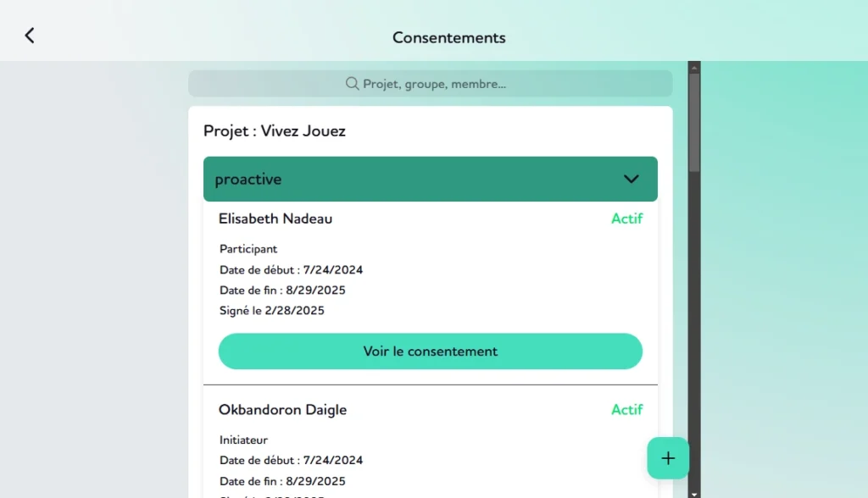Viewport: 868px width, 498px height.
Task: Click the scrollbar down arrow
Action: coord(694,494)
